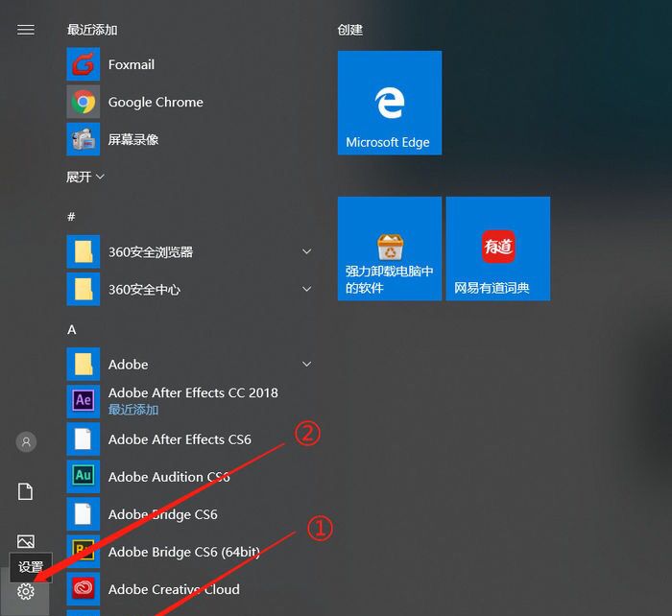672x616 pixels.
Task: Expand 360安全浏览器 folder chevron
Action: click(307, 251)
